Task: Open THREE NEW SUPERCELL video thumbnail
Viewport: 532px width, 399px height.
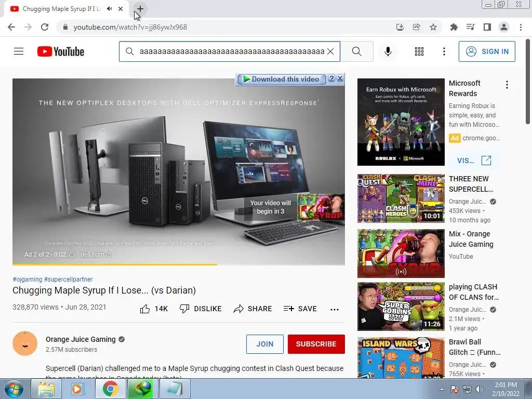Action: (x=401, y=198)
